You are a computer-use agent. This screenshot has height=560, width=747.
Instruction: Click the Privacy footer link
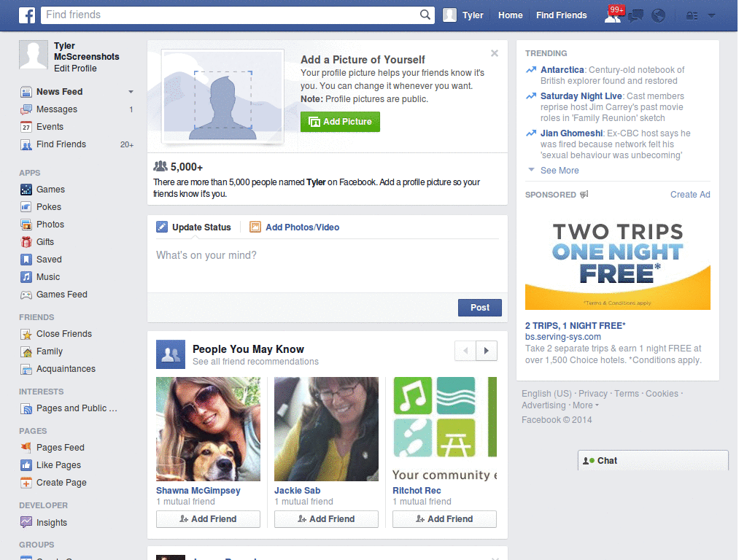592,394
